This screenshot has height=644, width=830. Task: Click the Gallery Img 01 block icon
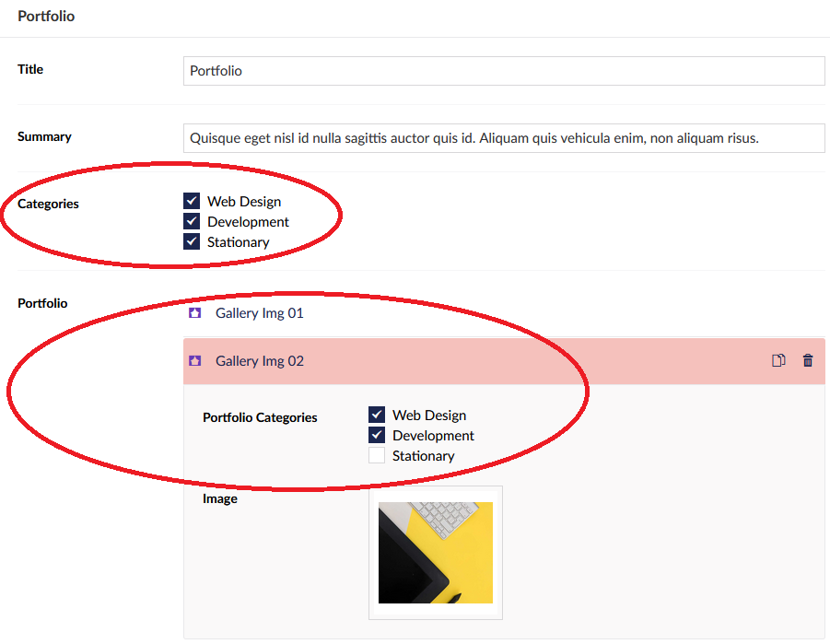coord(194,313)
